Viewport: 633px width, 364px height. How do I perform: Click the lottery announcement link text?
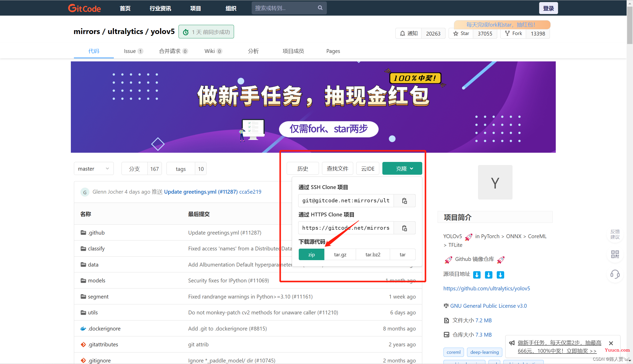click(x=559, y=347)
